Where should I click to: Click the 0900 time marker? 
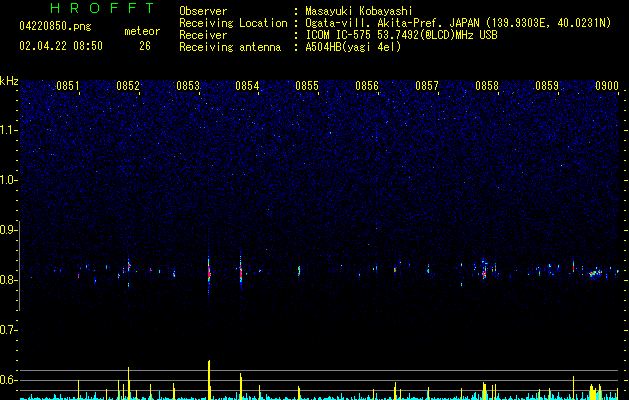pyautogui.click(x=607, y=85)
